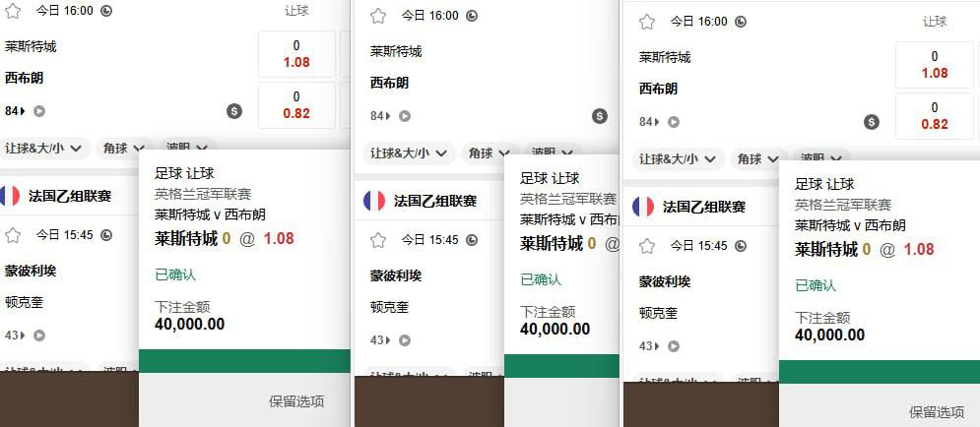Open the 法国乙组联赛 league header in middle panel
This screenshot has height=427, width=980.
[433, 201]
